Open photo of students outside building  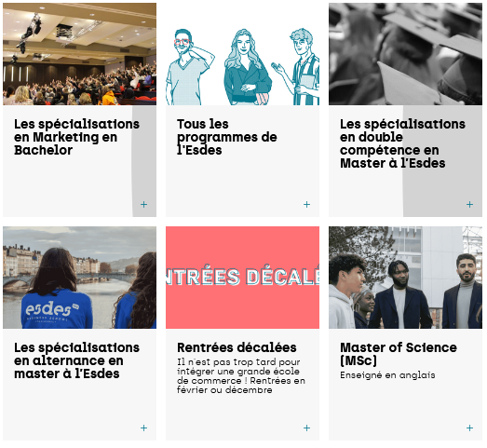(406, 278)
